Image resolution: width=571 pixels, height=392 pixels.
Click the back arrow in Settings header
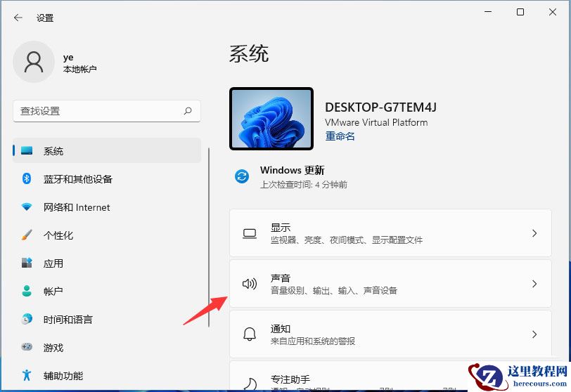click(18, 18)
